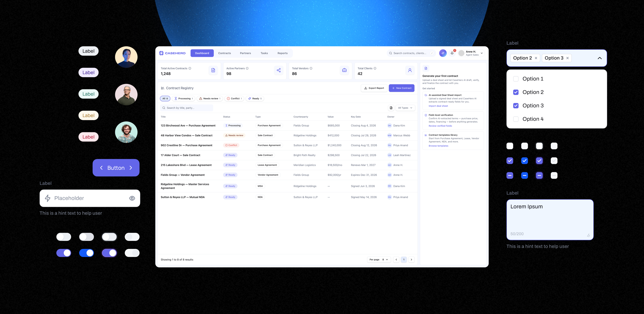Click the bright blue checked checkbox sample
Screen dimensions: 644x314
point(525,161)
